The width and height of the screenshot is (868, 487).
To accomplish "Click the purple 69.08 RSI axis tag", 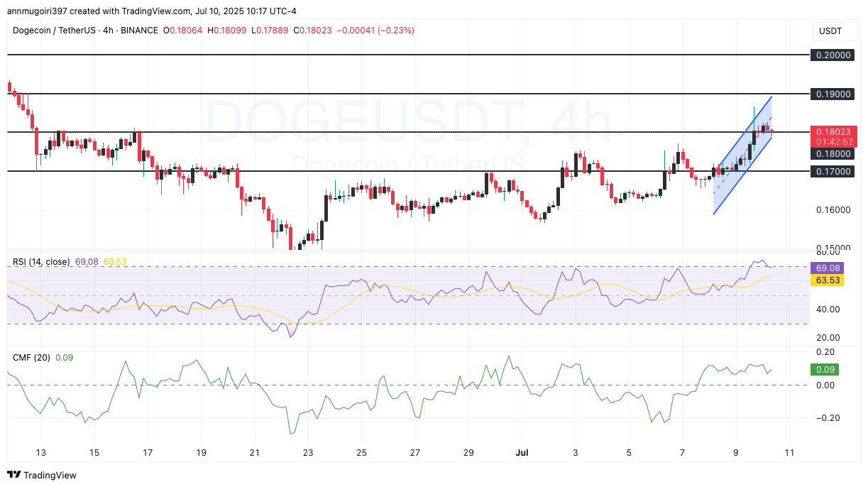I will (x=828, y=270).
